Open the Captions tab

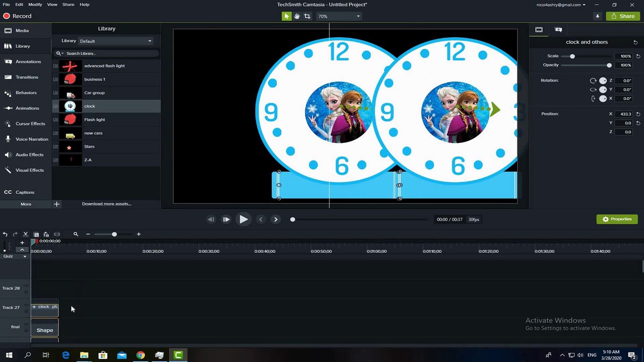tap(25, 192)
